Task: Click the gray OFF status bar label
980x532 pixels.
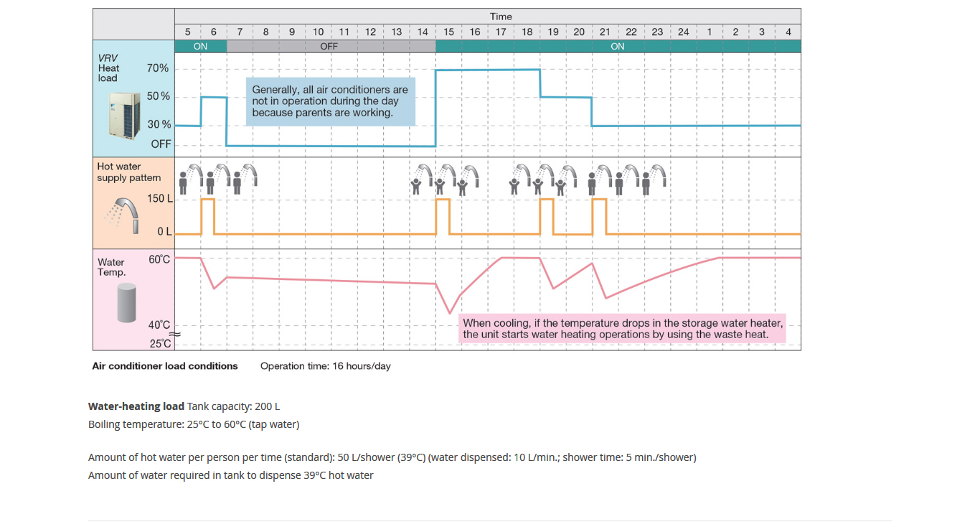Action: 329,46
